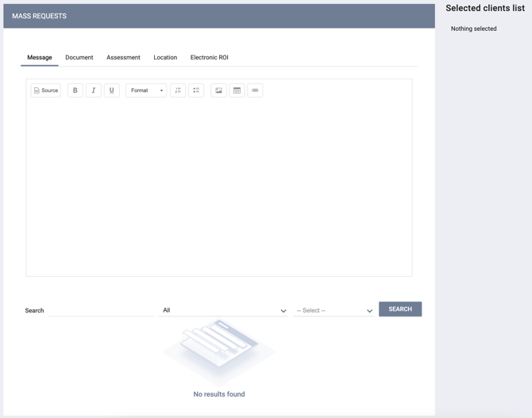The width and height of the screenshot is (532, 418).
Task: Apply italic formatting with I icon
Action: (x=94, y=90)
